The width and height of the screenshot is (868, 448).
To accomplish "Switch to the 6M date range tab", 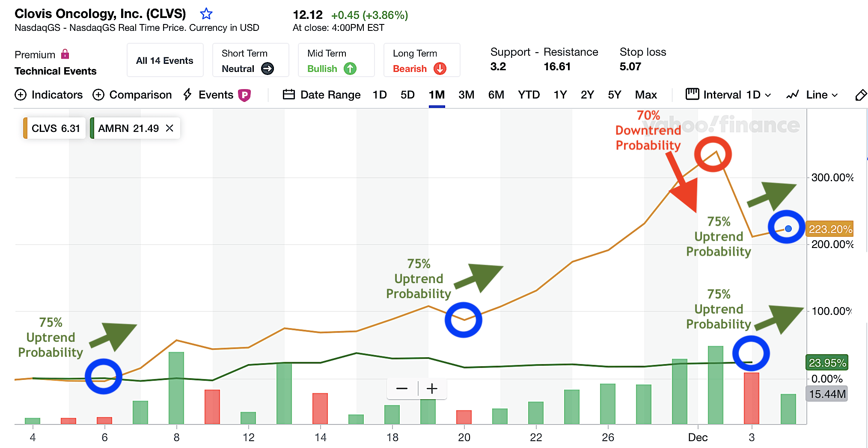I will click(x=496, y=95).
